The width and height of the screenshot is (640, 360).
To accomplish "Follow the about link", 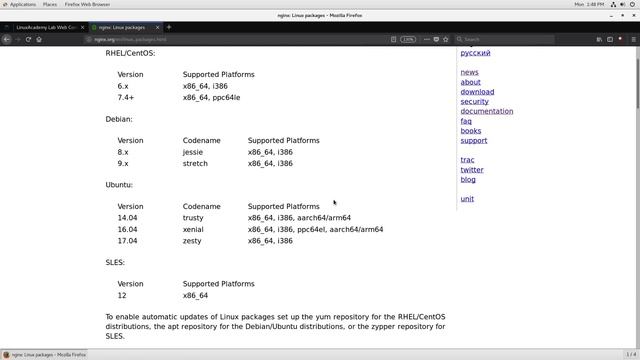I will (x=471, y=82).
